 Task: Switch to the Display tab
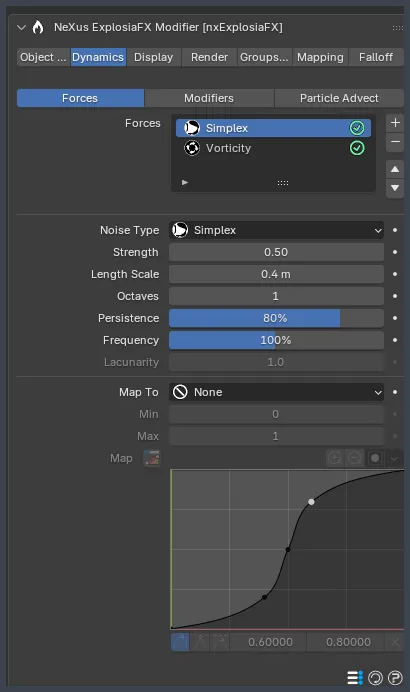pyautogui.click(x=154, y=57)
